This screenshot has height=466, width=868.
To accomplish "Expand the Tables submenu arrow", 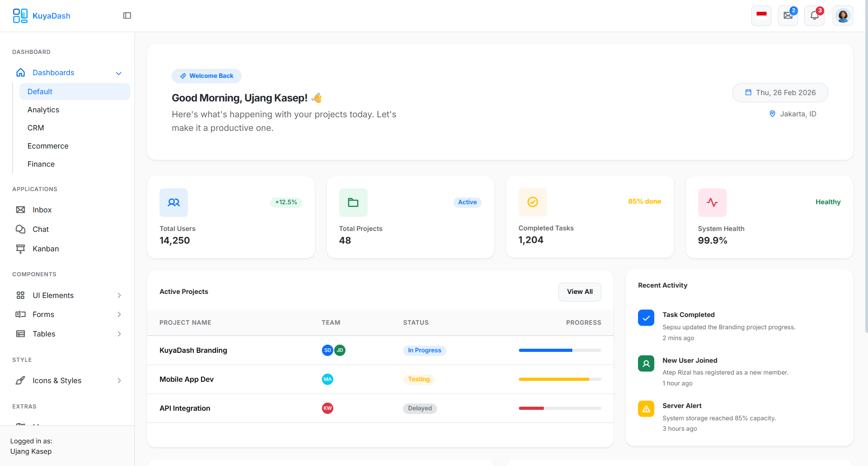I will coord(119,334).
